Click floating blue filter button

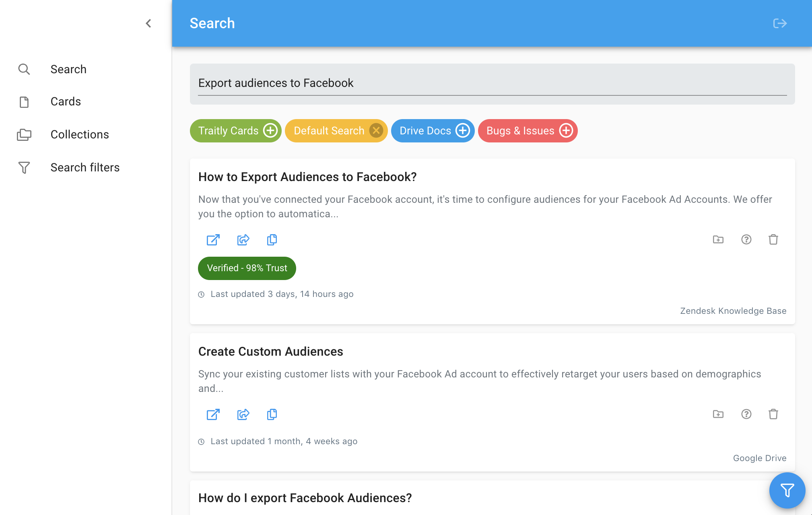[x=787, y=490]
